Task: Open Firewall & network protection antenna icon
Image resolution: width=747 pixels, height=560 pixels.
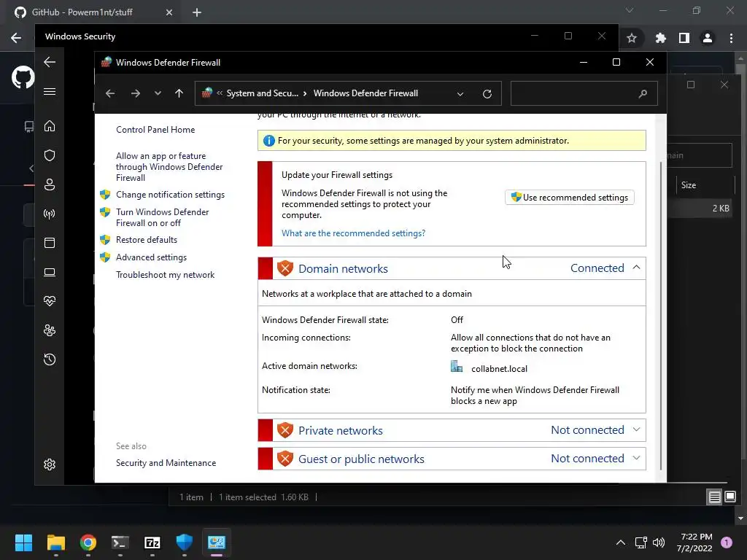Action: (x=50, y=214)
